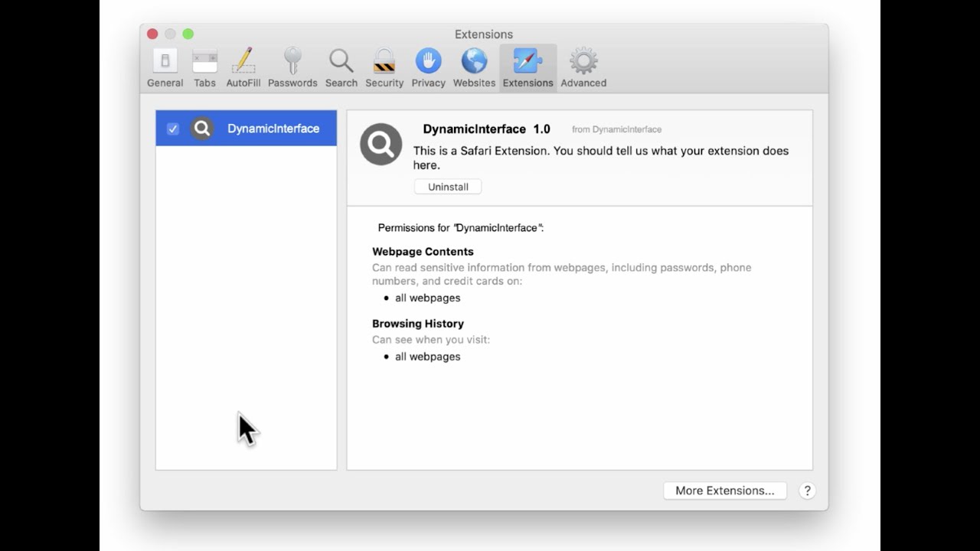
Task: Open the Websites globe pane
Action: point(474,69)
